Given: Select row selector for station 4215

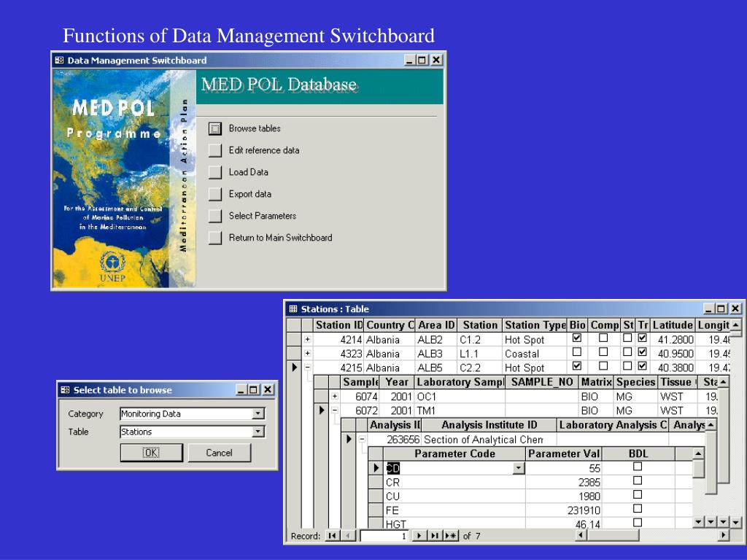Looking at the screenshot, I should pyautogui.click(x=294, y=367).
